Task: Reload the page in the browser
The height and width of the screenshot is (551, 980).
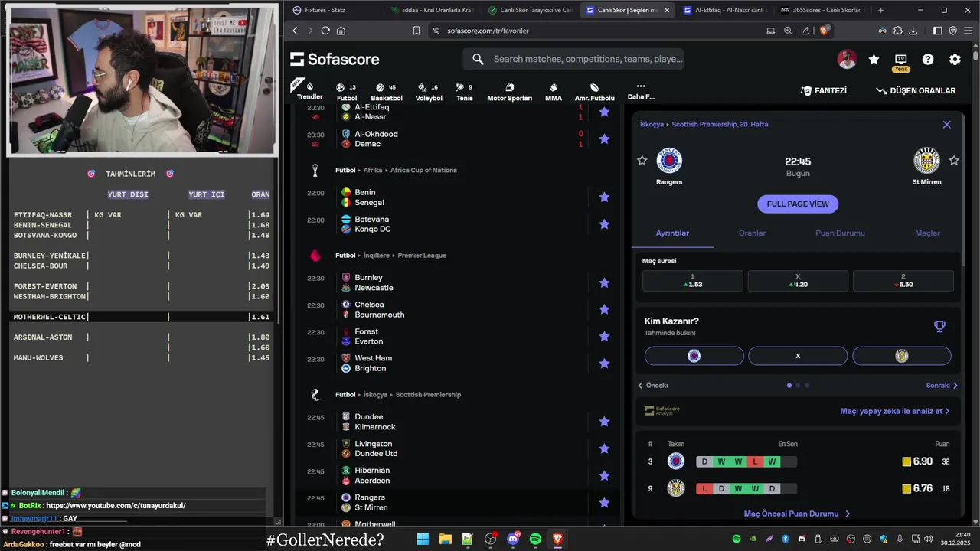Action: 325,31
